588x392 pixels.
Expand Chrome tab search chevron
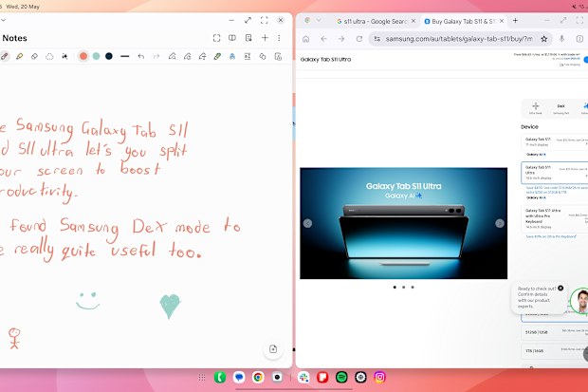pyautogui.click(x=319, y=20)
